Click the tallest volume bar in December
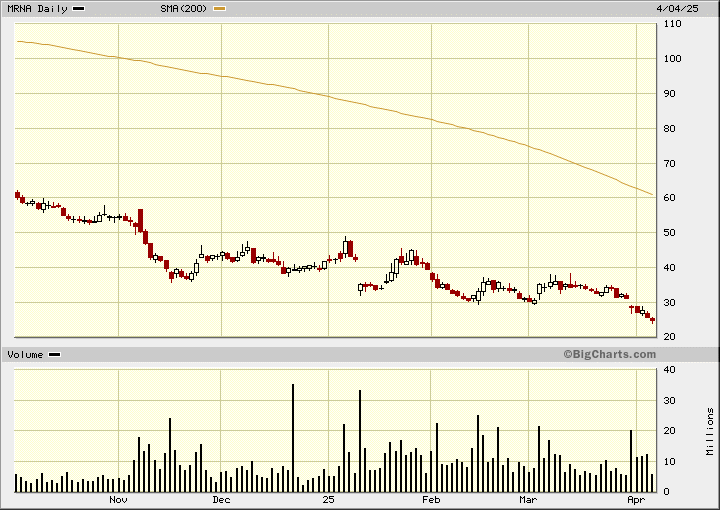This screenshot has width=720, height=510. click(293, 438)
